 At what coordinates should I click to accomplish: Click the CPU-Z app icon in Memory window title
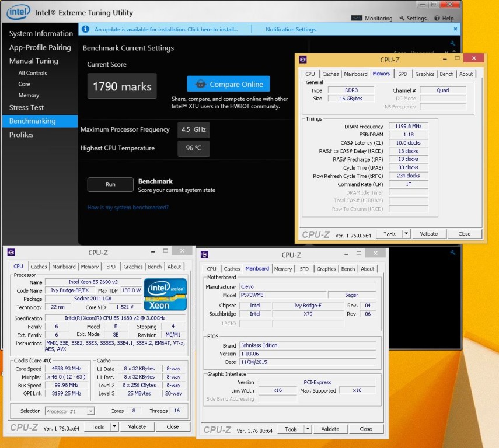click(303, 60)
